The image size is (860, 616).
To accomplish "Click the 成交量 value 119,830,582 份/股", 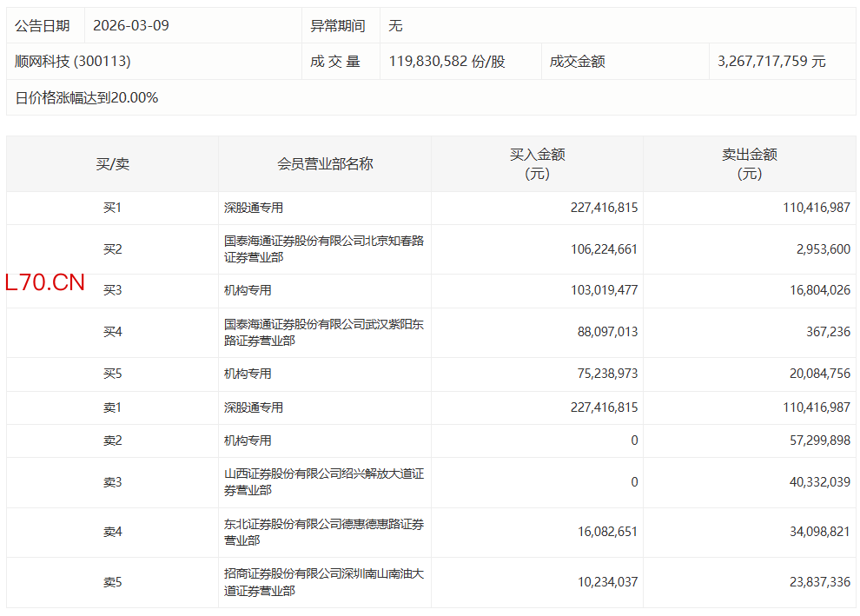I will pyautogui.click(x=447, y=62).
